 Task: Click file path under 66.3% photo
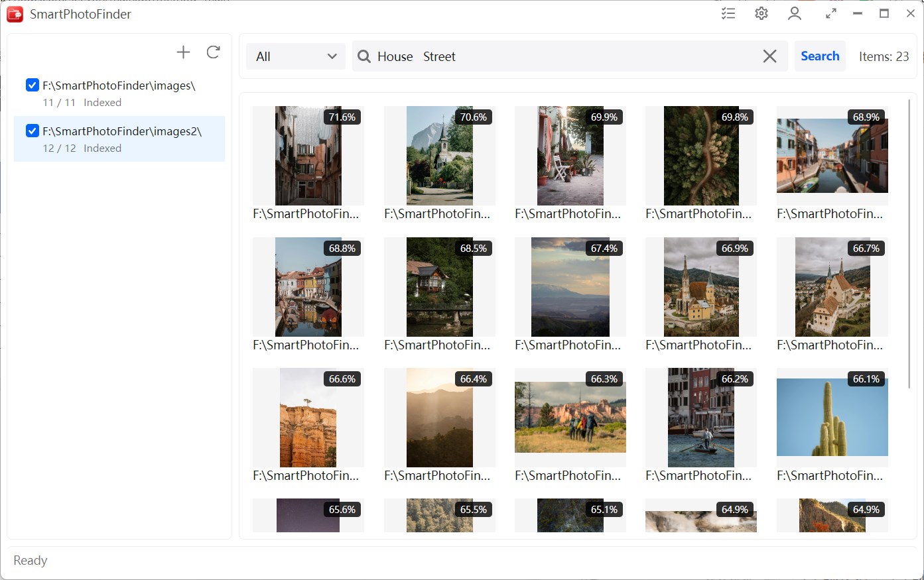(x=568, y=475)
